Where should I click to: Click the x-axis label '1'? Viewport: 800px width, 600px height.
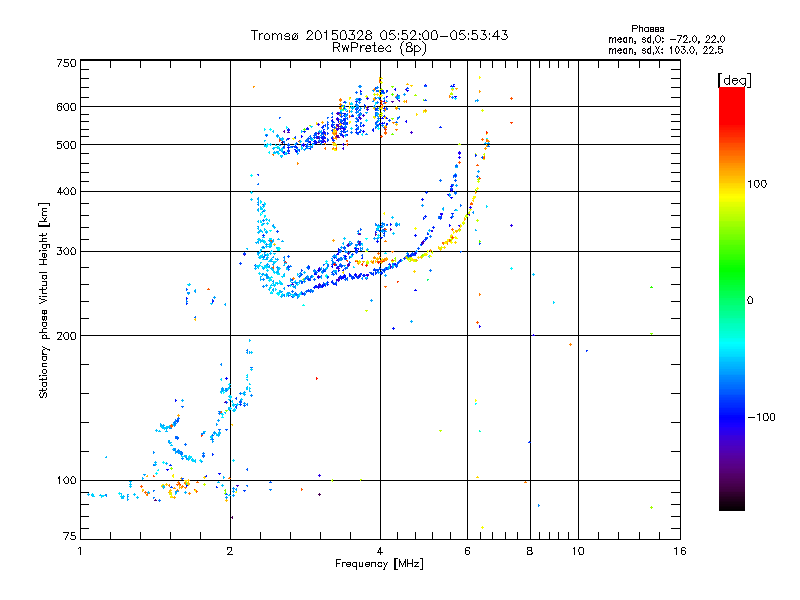81,551
